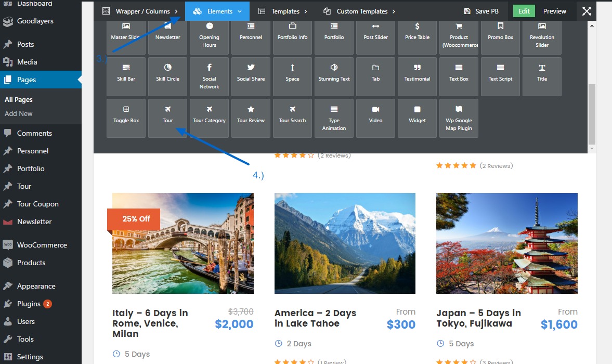Switch to Edit mode
Viewport: 612px width, 364px height.
point(524,11)
